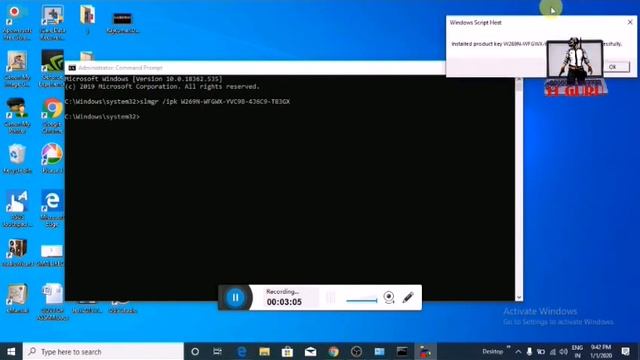Image resolution: width=640 pixels, height=360 pixels.
Task: Select the NVIDIA GeForce Experience desktop shortcut
Action: [x=52, y=69]
